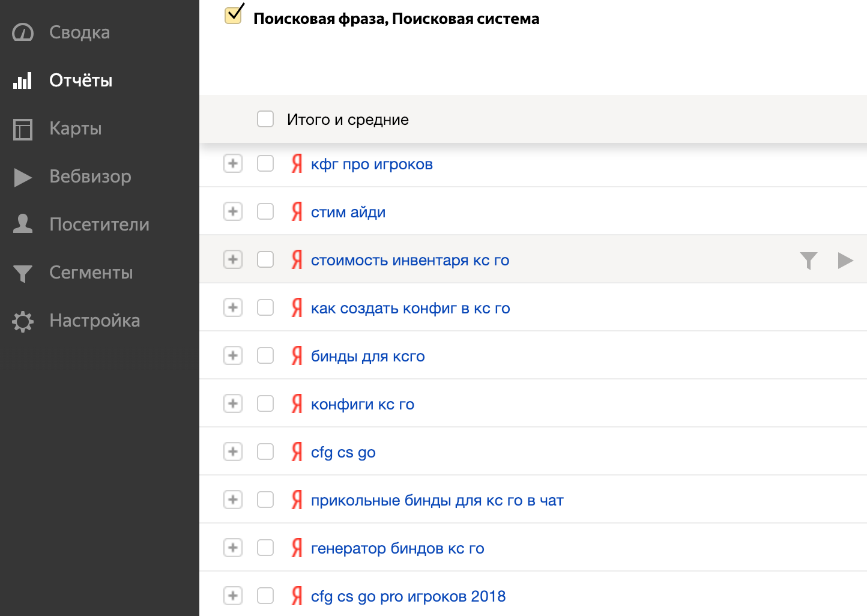The image size is (867, 616).
Task: Click the Посетители person icon
Action: click(x=23, y=224)
